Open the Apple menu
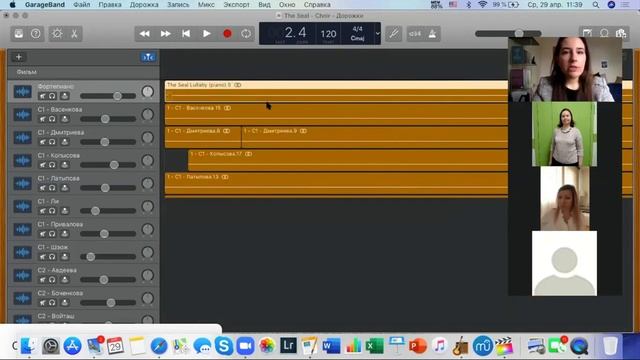This screenshot has width=640, height=360. tap(13, 4)
